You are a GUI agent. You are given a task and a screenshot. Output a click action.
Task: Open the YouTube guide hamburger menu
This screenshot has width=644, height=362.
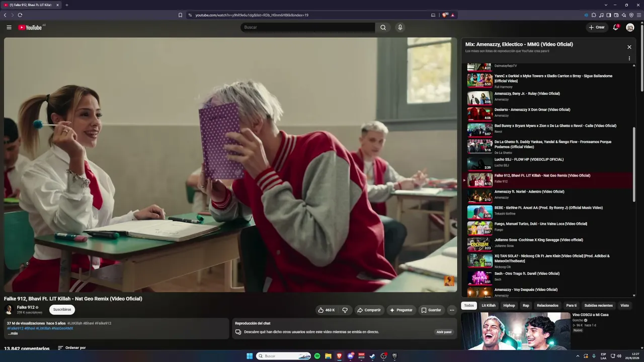tap(9, 27)
